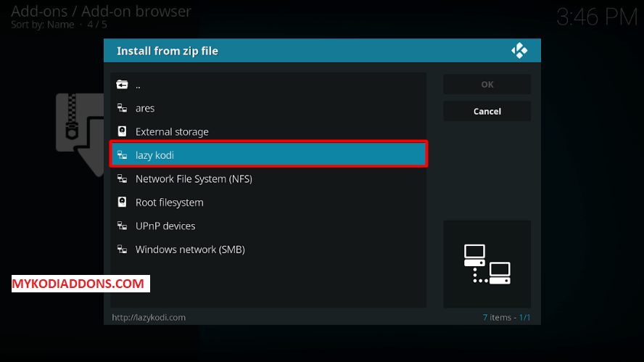Click the drive icon beside External storage
The width and height of the screenshot is (644, 362).
click(122, 131)
